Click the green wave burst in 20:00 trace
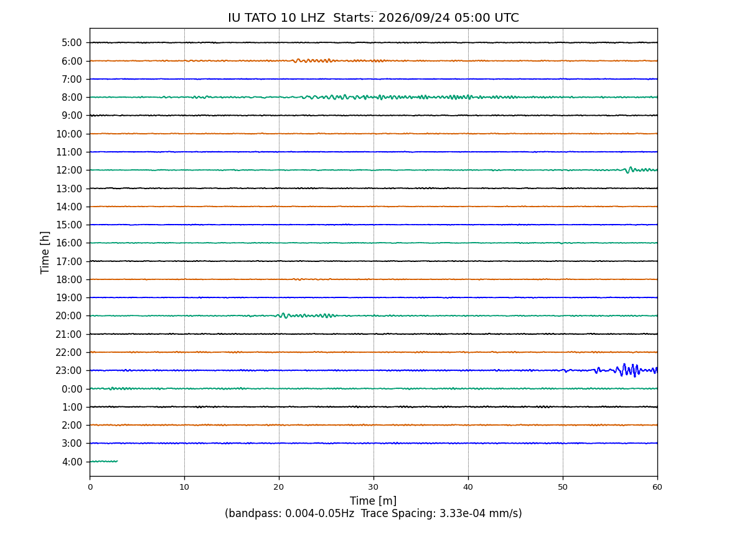 [305, 315]
